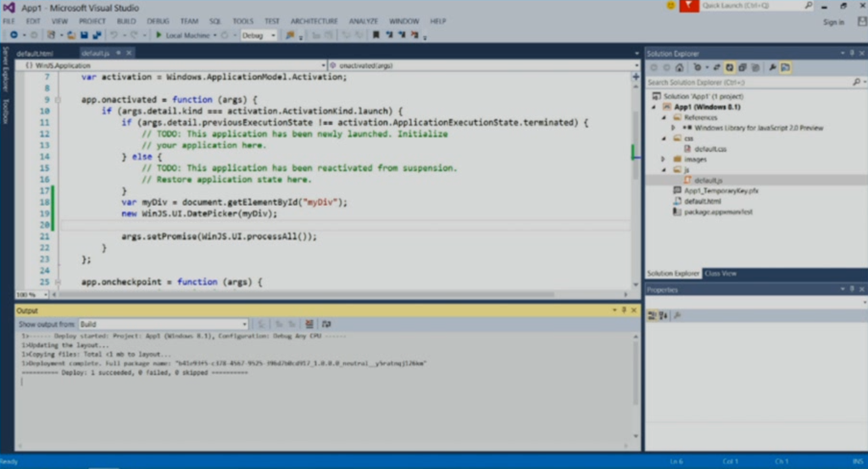Collapse the app.onactivated function code block

[58, 100]
